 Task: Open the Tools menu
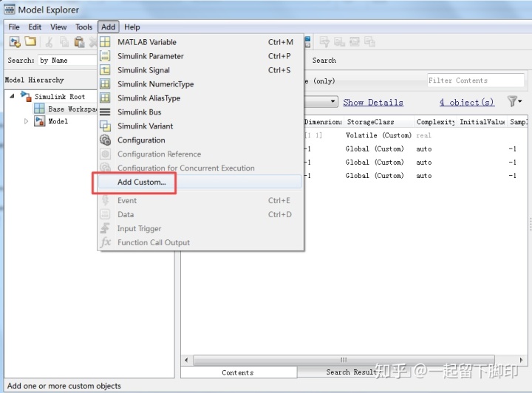[83, 27]
